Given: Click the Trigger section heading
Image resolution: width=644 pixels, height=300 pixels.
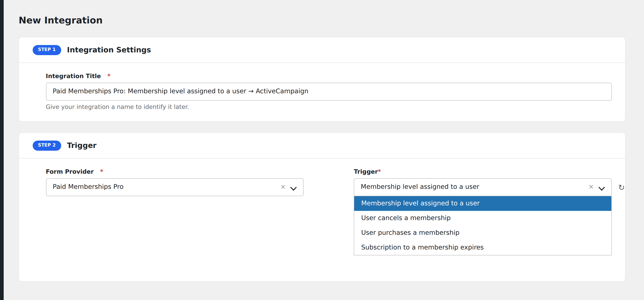Looking at the screenshot, I should [x=82, y=145].
